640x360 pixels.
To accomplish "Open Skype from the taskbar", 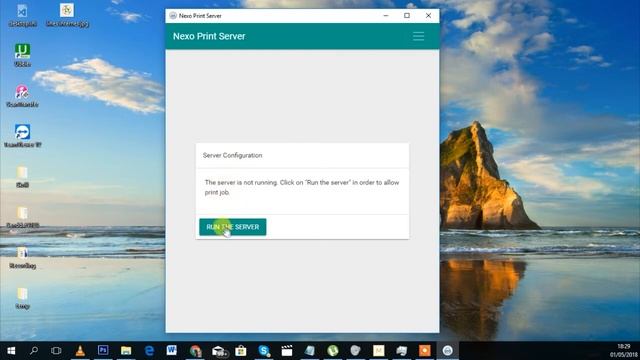I will (x=264, y=351).
